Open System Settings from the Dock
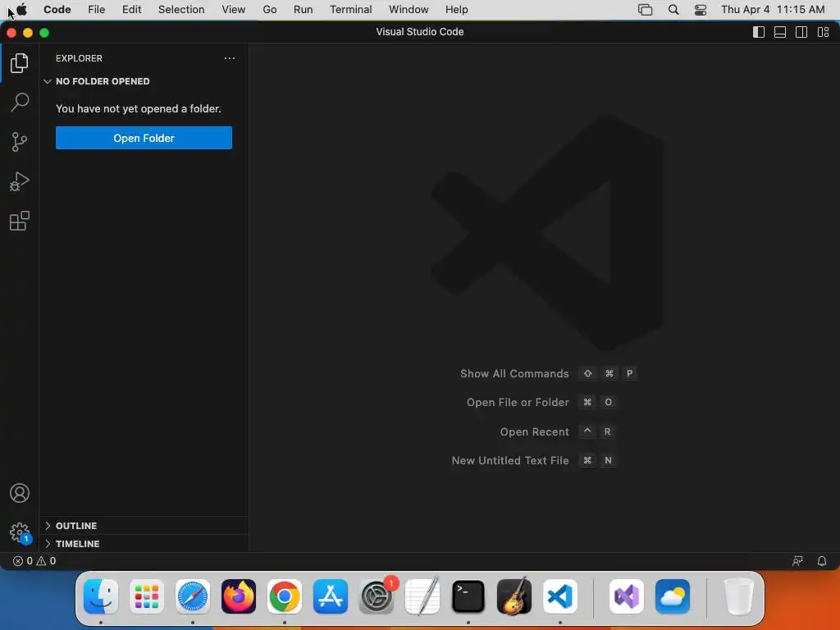840x630 pixels. (377, 596)
